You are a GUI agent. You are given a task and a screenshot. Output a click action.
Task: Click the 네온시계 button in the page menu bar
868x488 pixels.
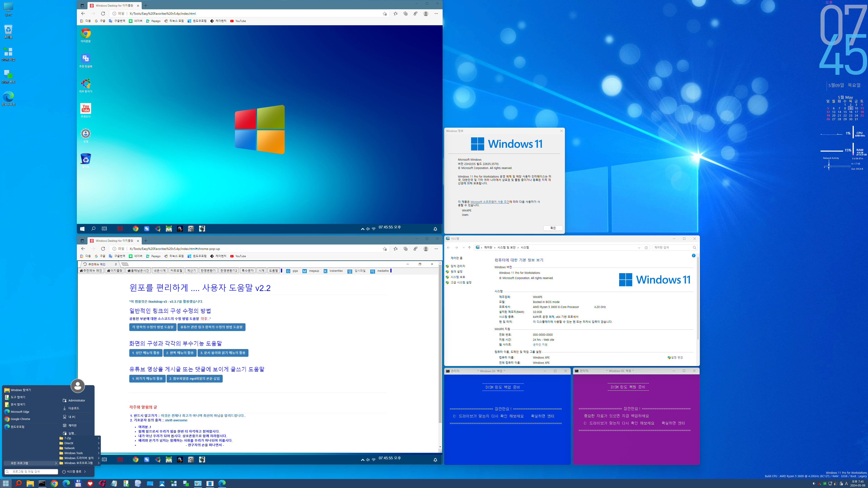pos(159,271)
